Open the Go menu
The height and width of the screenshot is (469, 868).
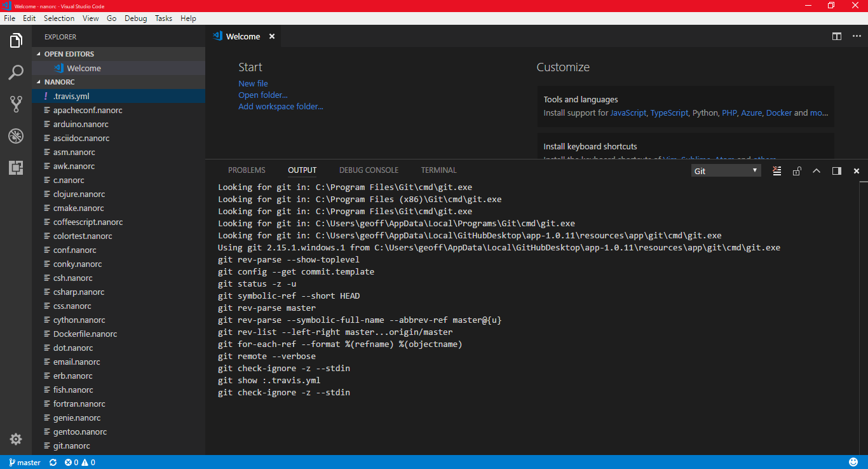coord(112,18)
